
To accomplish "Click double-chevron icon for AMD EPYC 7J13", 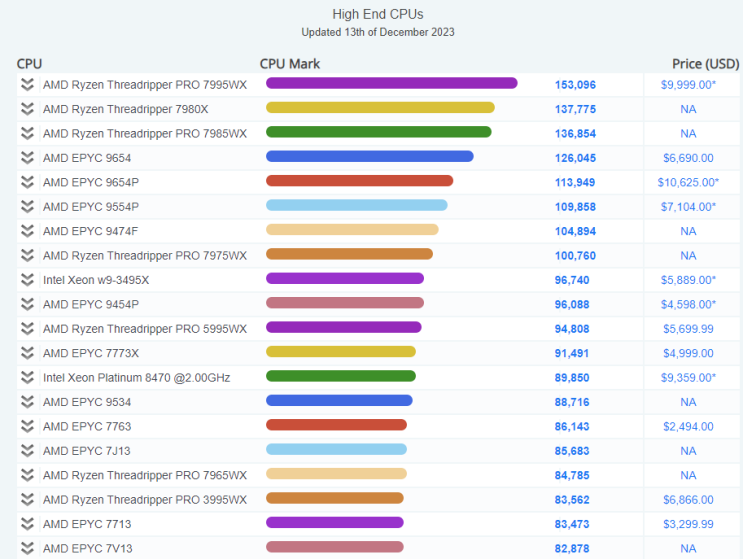I will [x=27, y=451].
